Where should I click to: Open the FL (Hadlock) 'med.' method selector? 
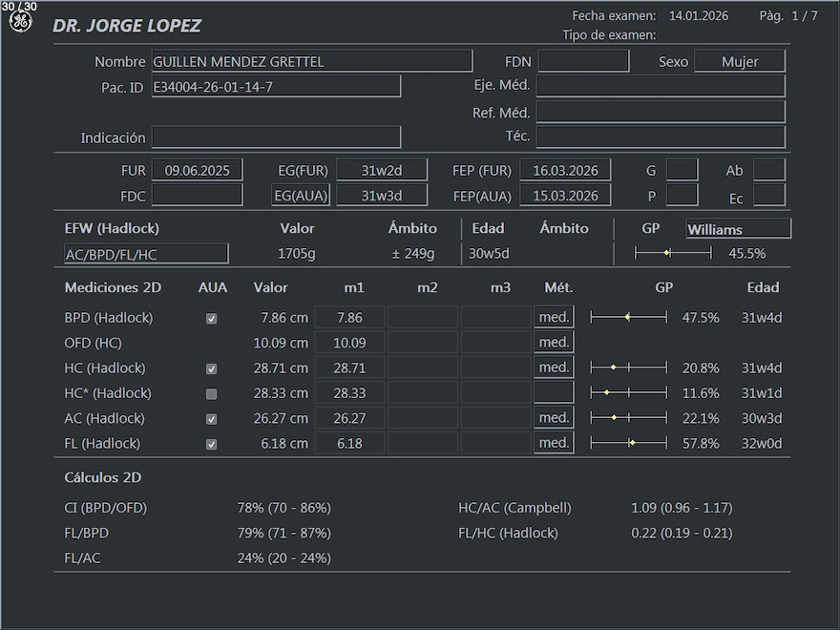[554, 443]
